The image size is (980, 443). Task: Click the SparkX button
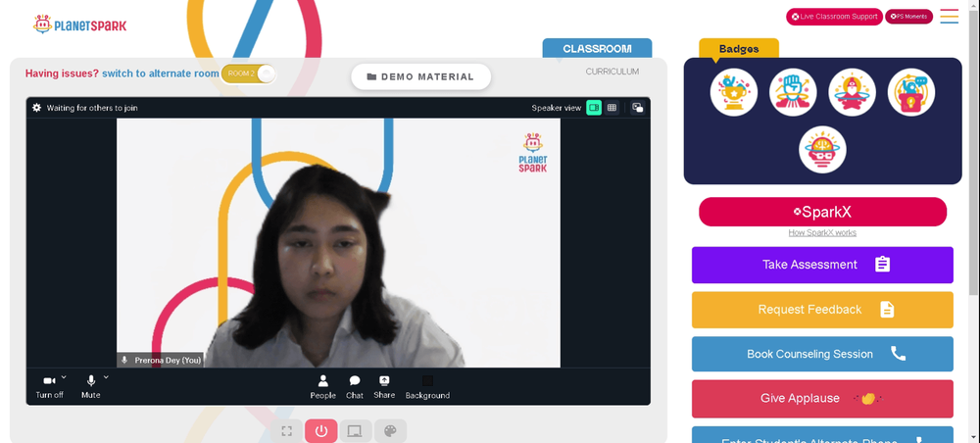pos(822,212)
